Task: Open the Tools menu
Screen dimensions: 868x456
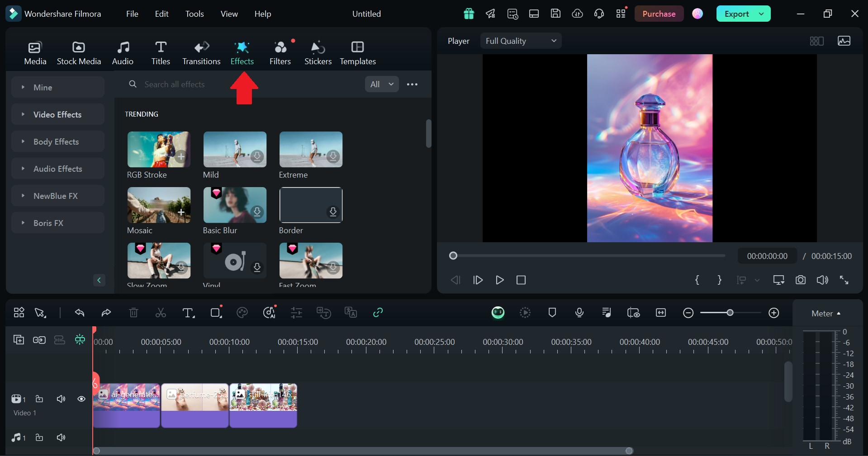Action: coord(194,14)
